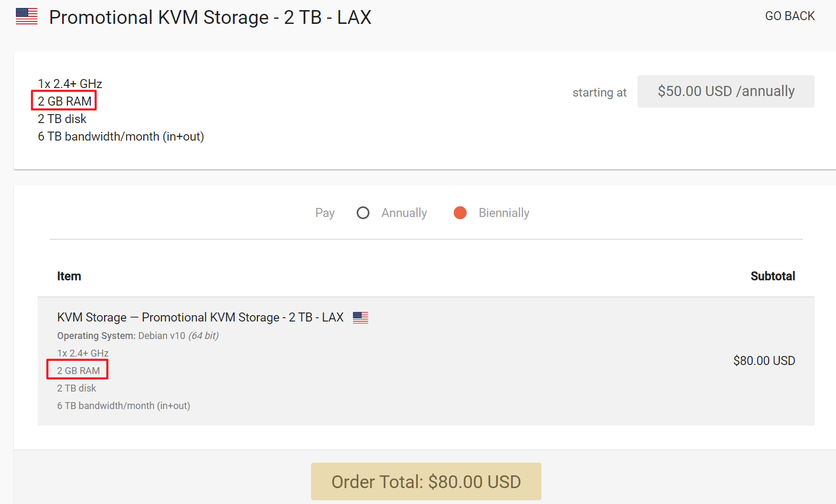Screen dimensions: 836x504
Task: Click the Annually label text
Action: coord(404,213)
